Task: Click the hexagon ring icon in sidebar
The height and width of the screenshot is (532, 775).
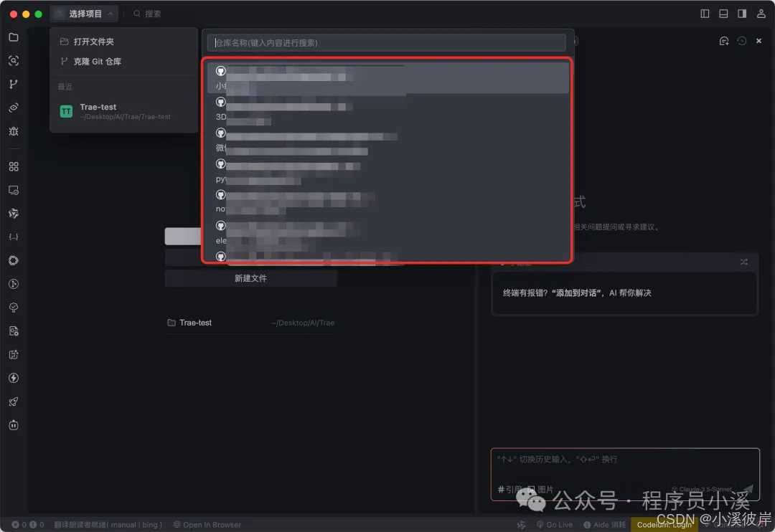Action: click(14, 260)
